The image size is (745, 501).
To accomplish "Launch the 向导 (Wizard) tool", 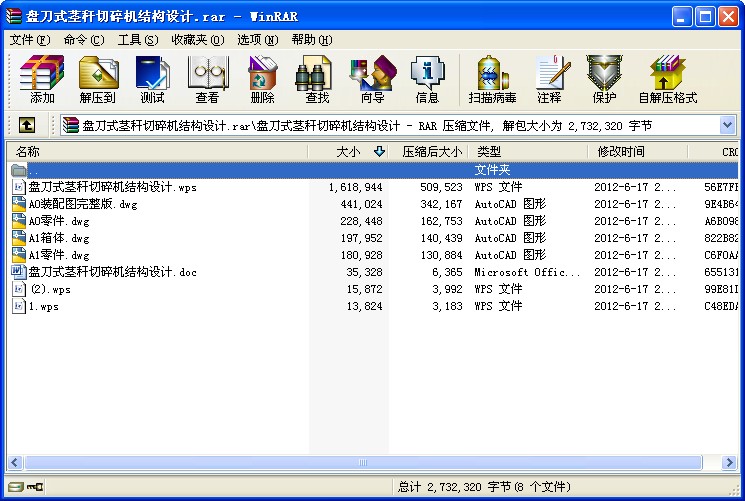I will [372, 79].
